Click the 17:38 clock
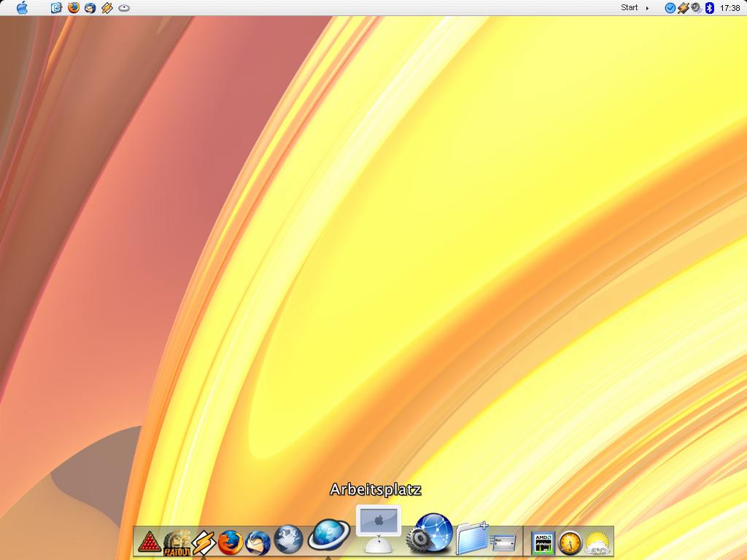 coord(729,8)
